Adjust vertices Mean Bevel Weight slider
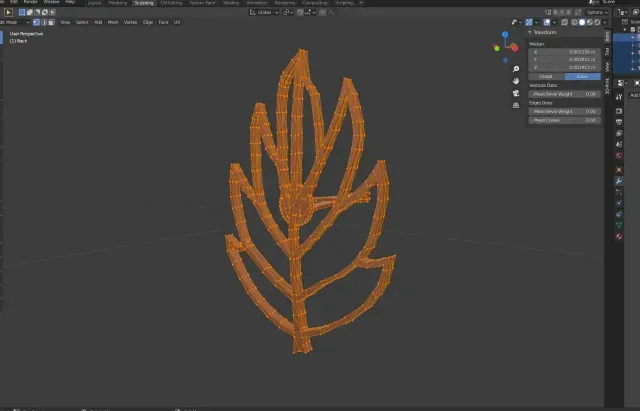This screenshot has height=411, width=640. (x=564, y=94)
